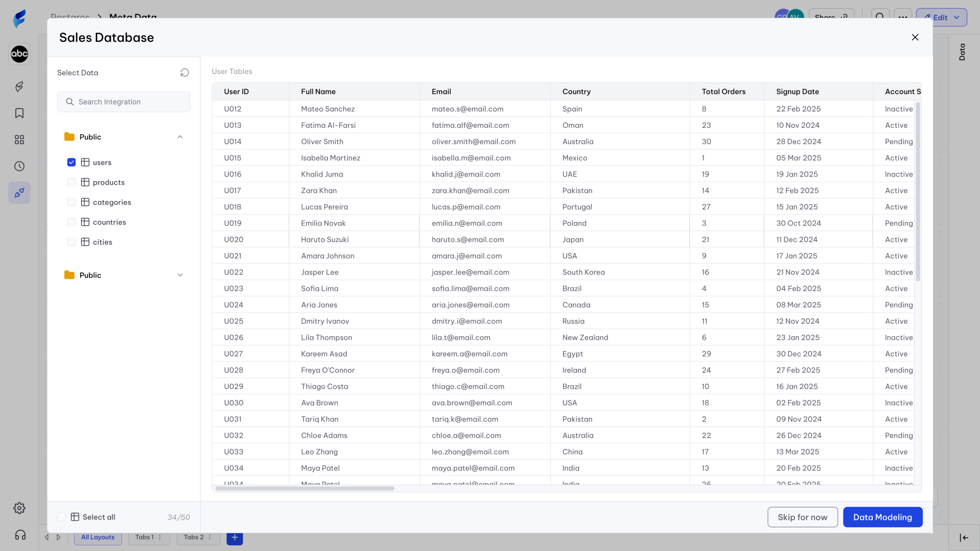The height and width of the screenshot is (551, 980).
Task: Check the countries table checkbox
Action: click(71, 222)
